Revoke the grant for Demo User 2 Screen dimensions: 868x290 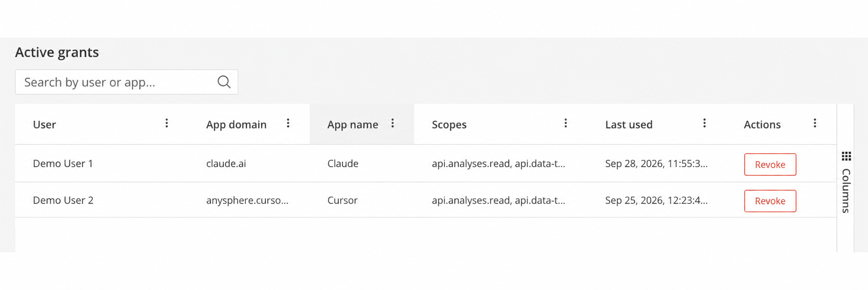(770, 201)
